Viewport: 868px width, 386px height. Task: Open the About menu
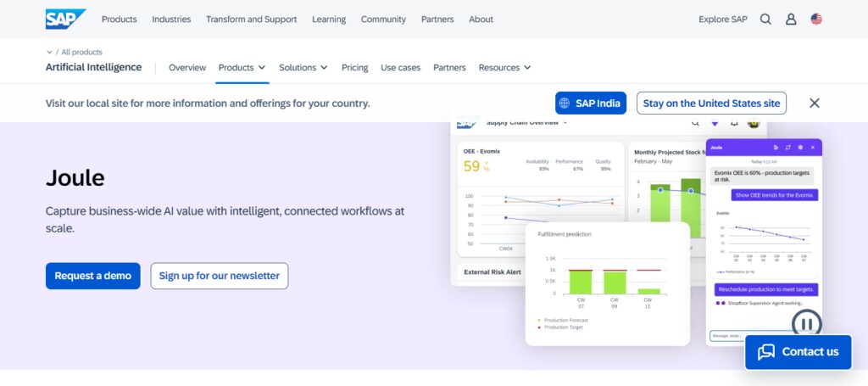481,20
